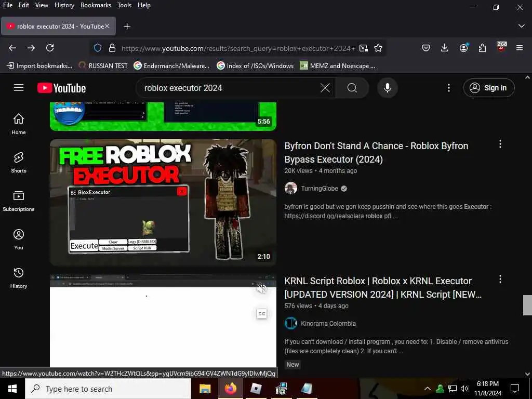
Task: Open the Help menu
Action: tap(144, 5)
